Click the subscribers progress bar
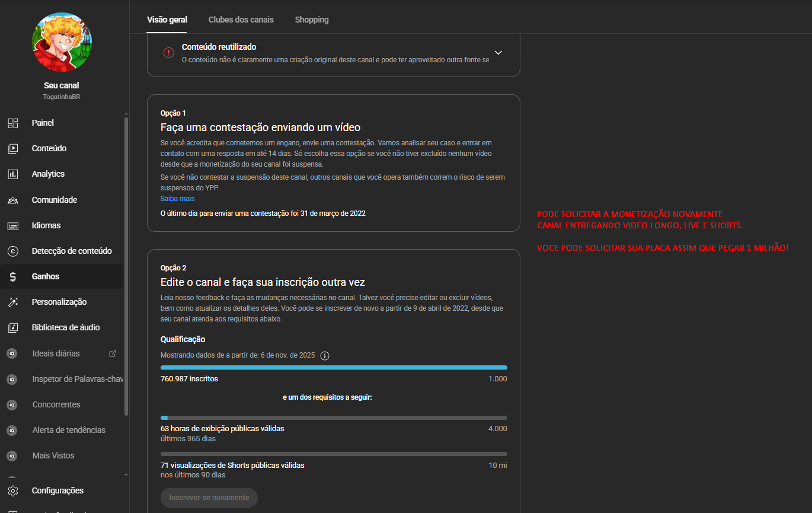This screenshot has width=812, height=513. 334,368
